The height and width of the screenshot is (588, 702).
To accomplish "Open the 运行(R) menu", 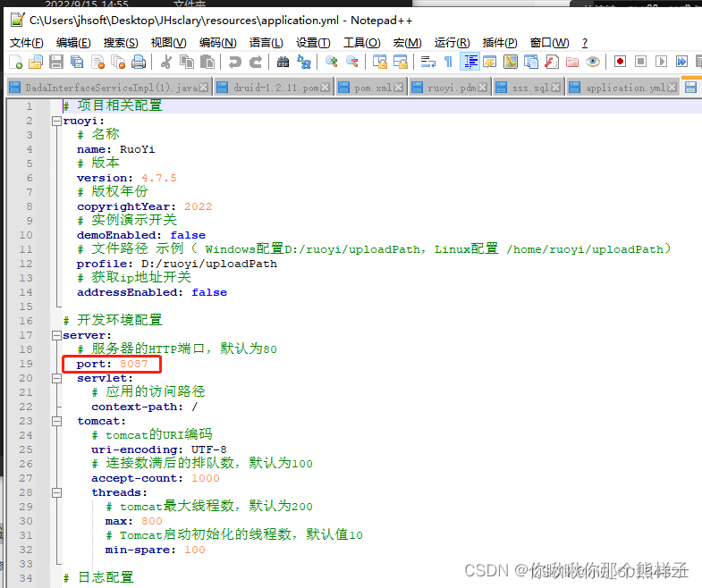I will [x=452, y=43].
